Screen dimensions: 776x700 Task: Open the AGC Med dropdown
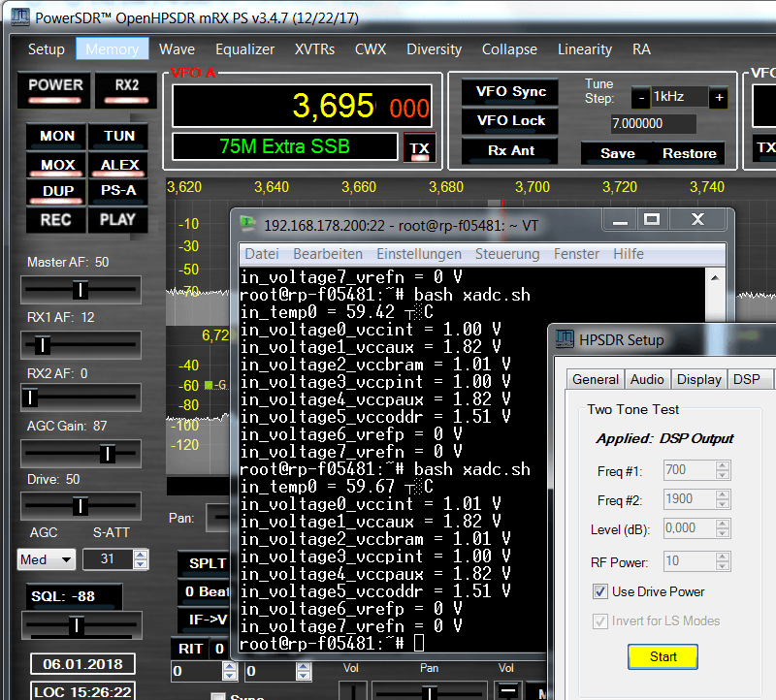(46, 559)
